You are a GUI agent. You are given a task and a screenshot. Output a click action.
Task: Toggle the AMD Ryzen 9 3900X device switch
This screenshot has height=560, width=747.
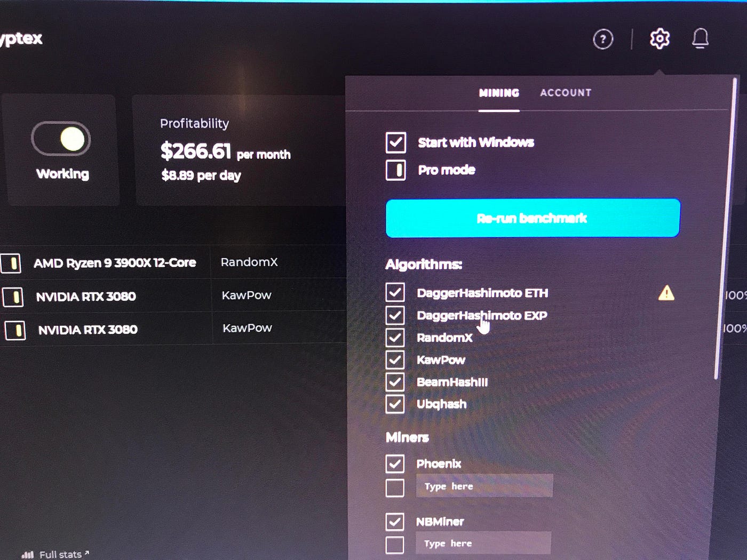11,263
